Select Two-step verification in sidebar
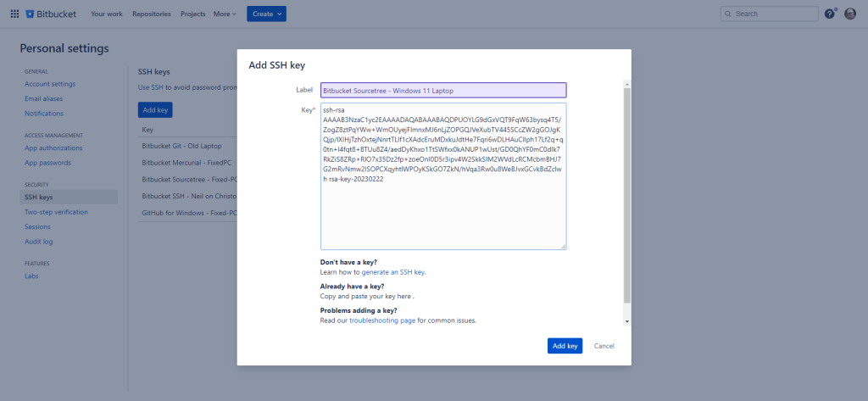Screen dimensions: 868x401 (56, 212)
